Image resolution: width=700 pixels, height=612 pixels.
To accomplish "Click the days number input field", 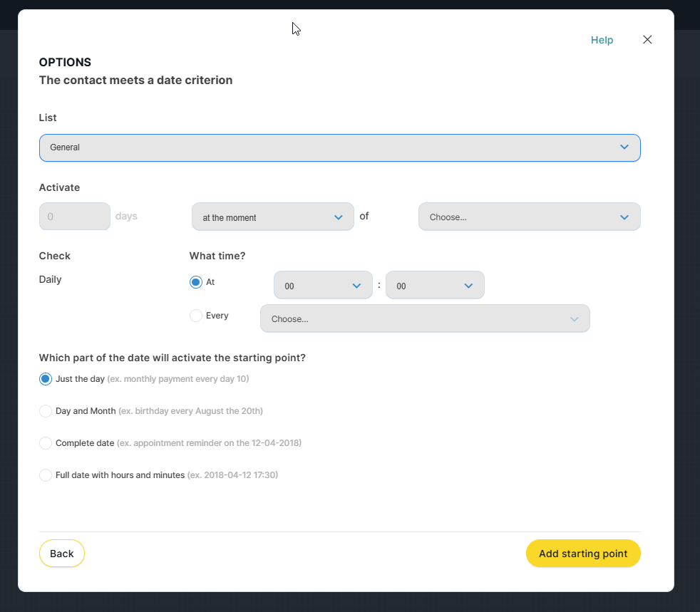I will coord(74,217).
